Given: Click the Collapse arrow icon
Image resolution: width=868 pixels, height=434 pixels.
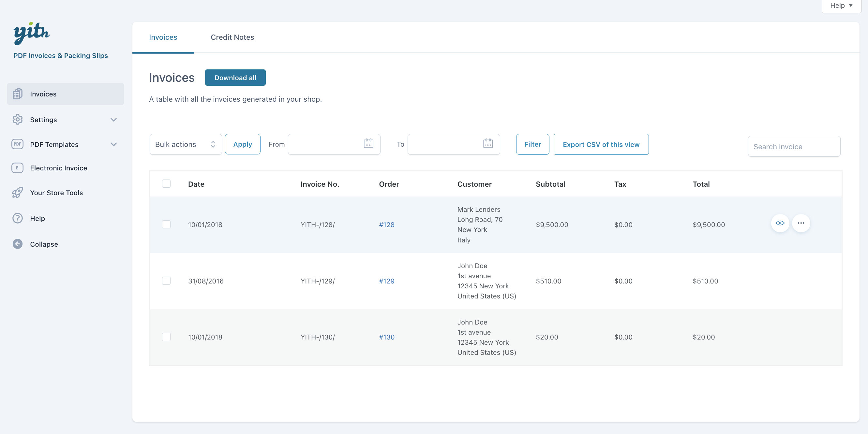Looking at the screenshot, I should coord(18,244).
